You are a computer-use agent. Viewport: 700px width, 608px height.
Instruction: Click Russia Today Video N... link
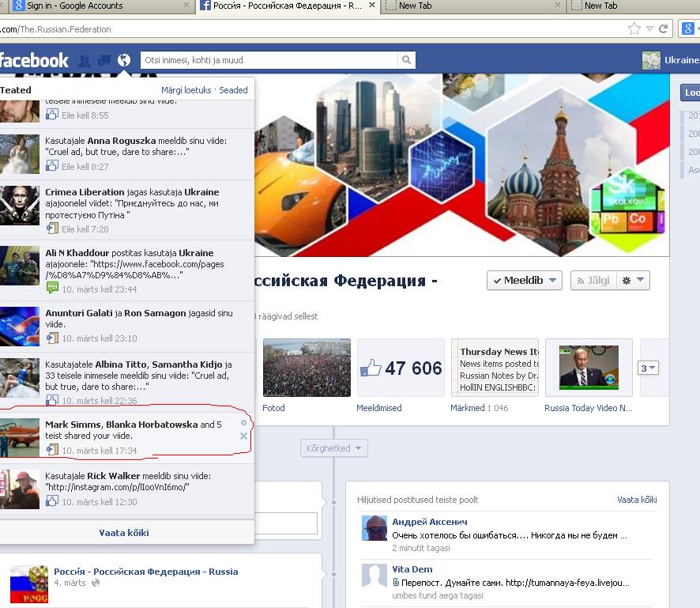[589, 408]
